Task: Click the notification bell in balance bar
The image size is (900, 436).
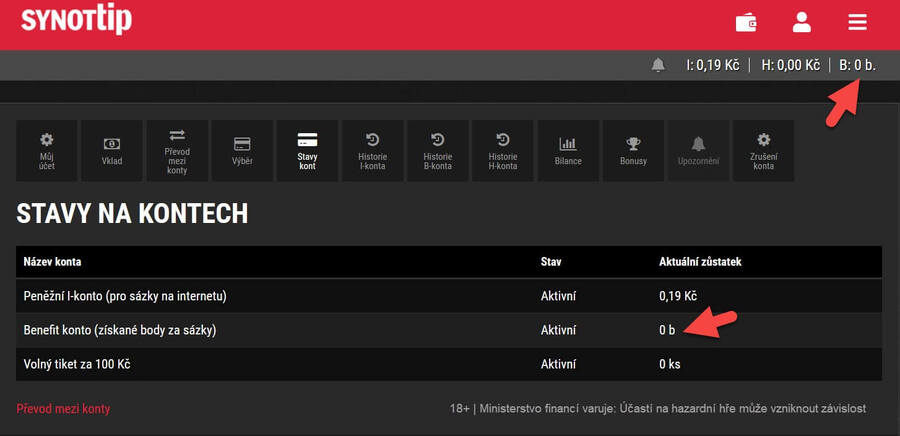Action: (658, 65)
